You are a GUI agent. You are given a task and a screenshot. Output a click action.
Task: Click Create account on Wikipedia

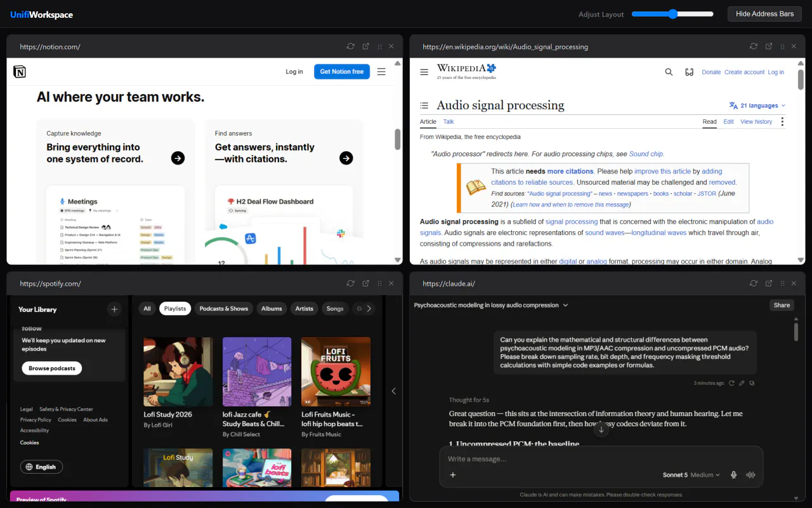tap(745, 72)
